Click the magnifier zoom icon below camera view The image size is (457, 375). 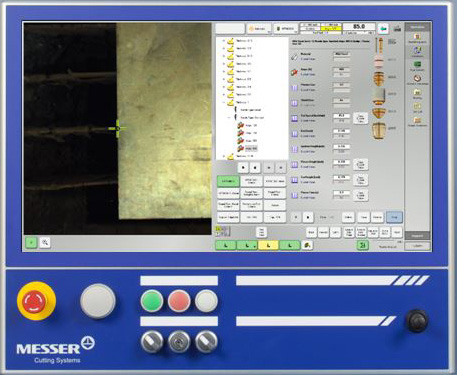coord(45,243)
